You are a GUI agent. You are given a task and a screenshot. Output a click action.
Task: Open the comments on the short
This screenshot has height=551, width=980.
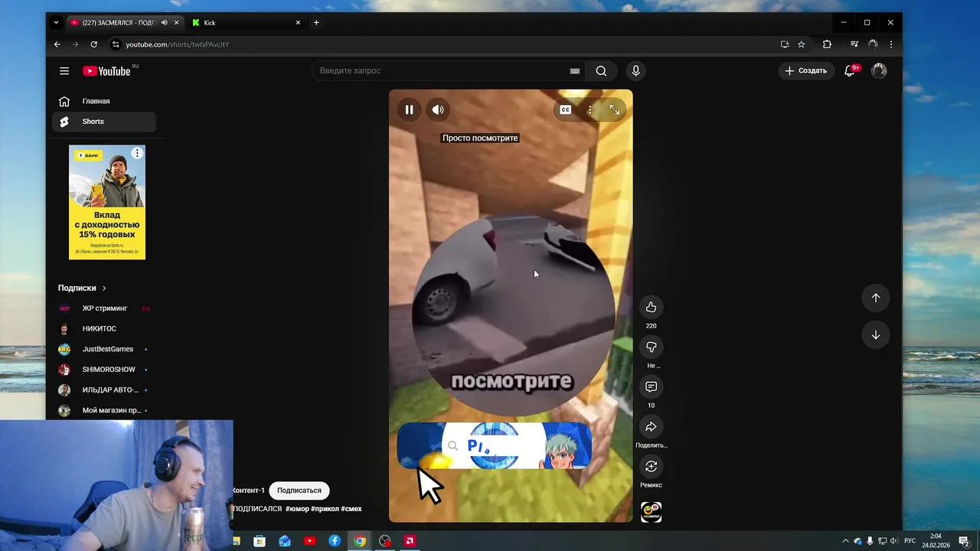click(x=651, y=386)
